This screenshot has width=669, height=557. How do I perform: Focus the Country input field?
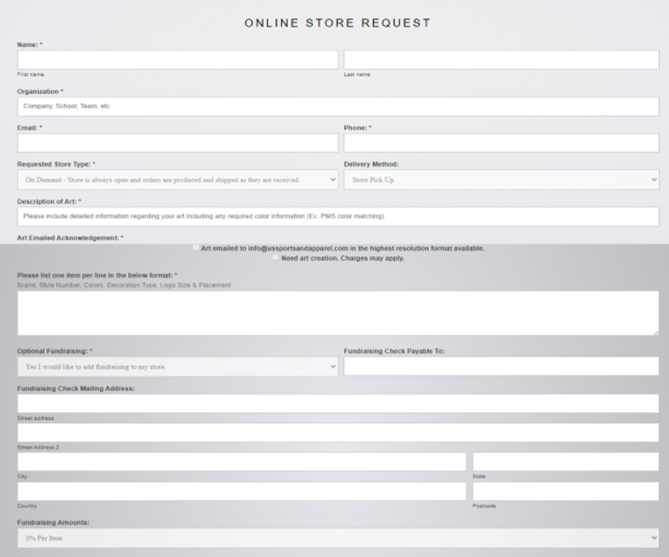pos(241,491)
